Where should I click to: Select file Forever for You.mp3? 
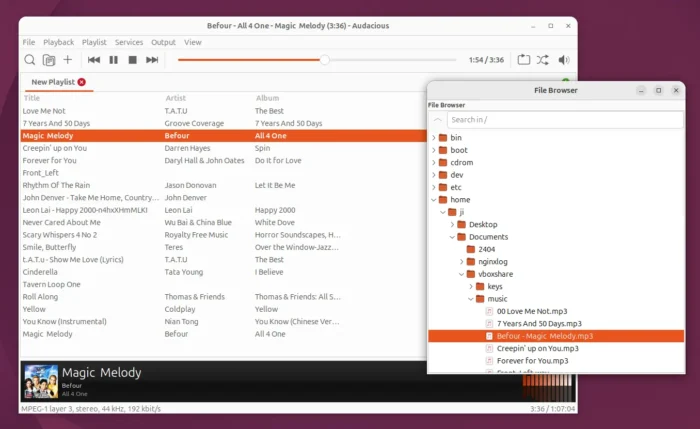click(x=532, y=361)
